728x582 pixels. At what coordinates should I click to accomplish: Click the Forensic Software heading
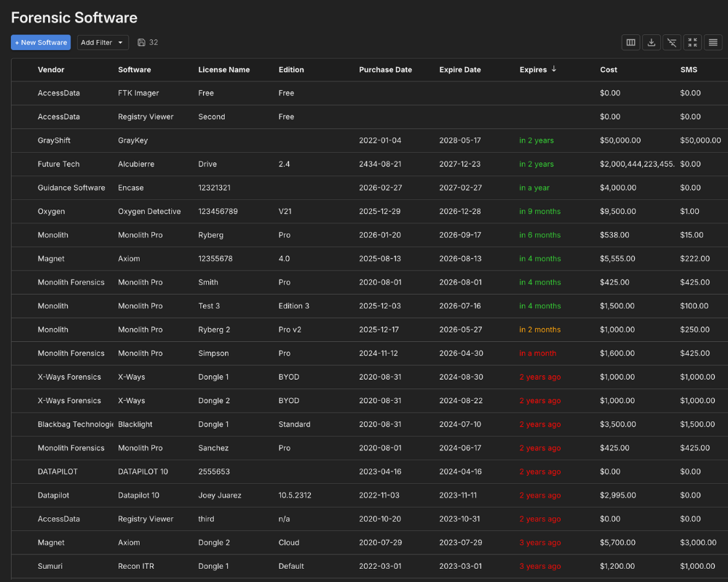pos(74,17)
